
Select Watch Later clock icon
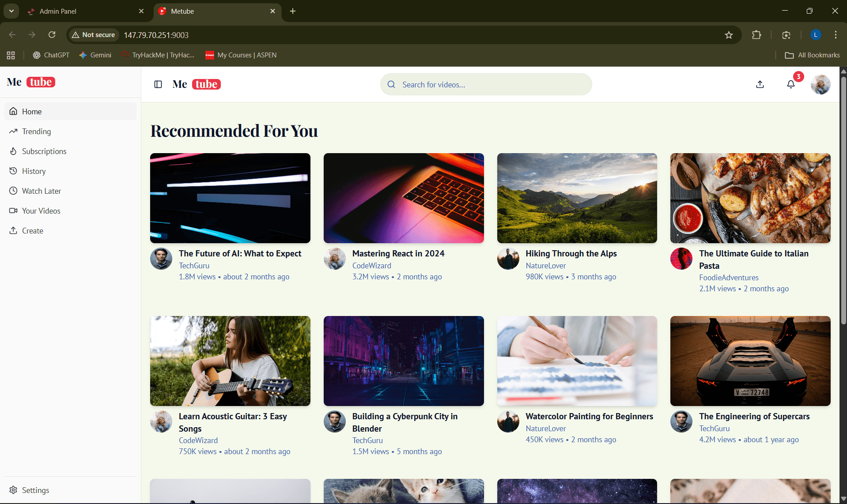pos(13,191)
